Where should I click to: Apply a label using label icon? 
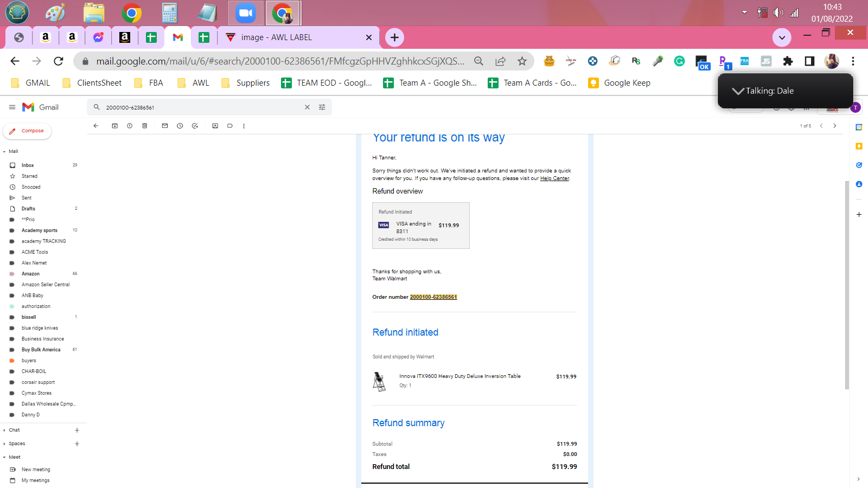point(230,126)
